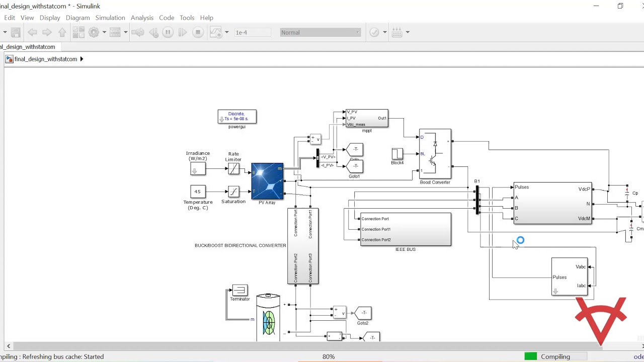
Task: Select the Temperature constant block 45
Action: pyautogui.click(x=198, y=192)
